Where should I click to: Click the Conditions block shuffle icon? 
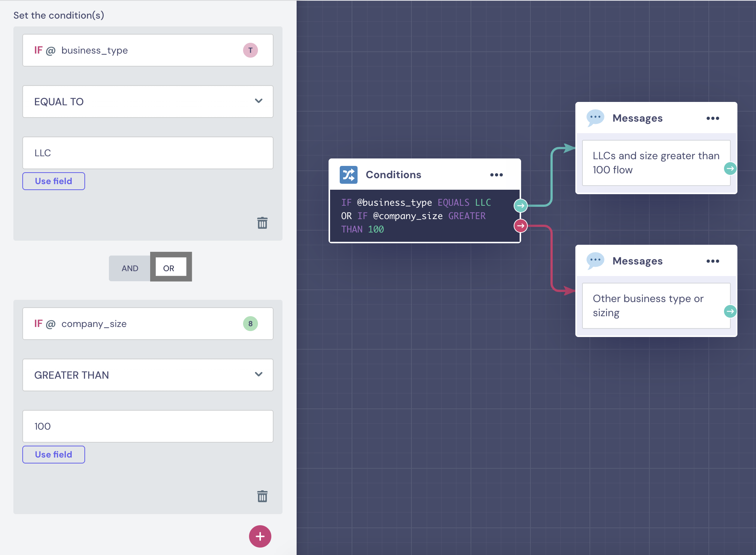pyautogui.click(x=348, y=175)
